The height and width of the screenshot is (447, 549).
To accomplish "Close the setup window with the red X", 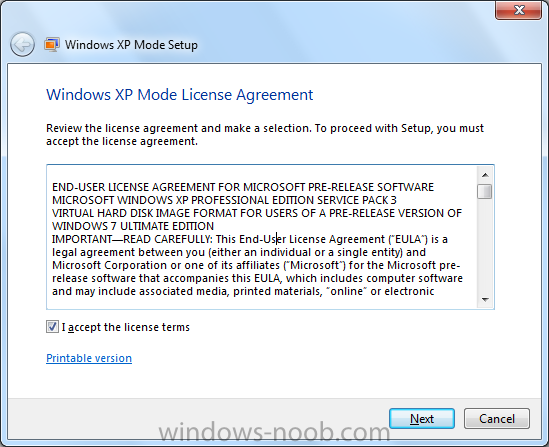I will coord(519,10).
